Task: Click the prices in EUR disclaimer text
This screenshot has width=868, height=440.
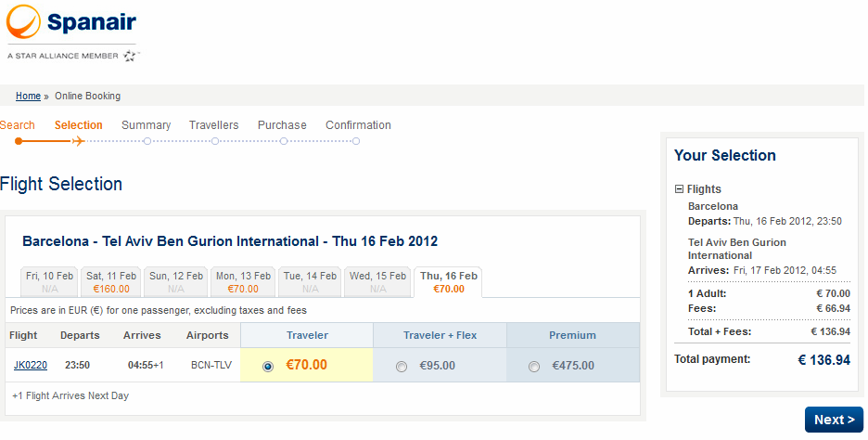Action: coord(159,310)
